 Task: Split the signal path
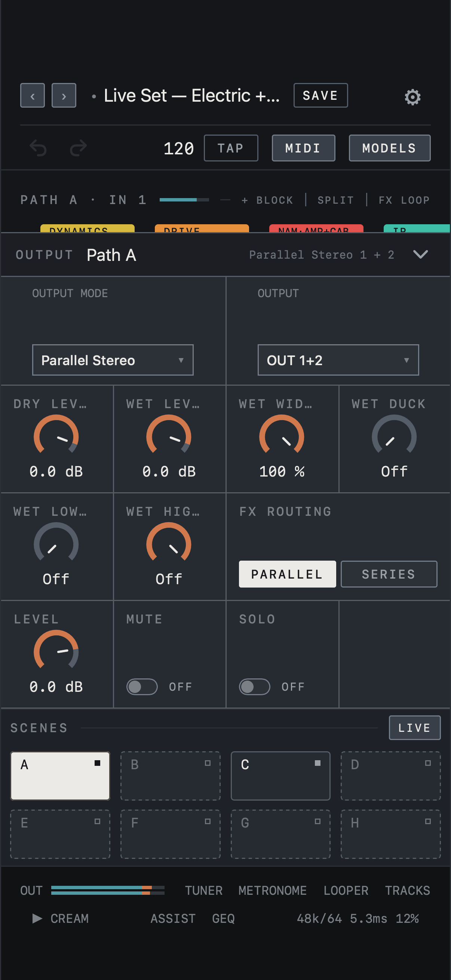[336, 200]
